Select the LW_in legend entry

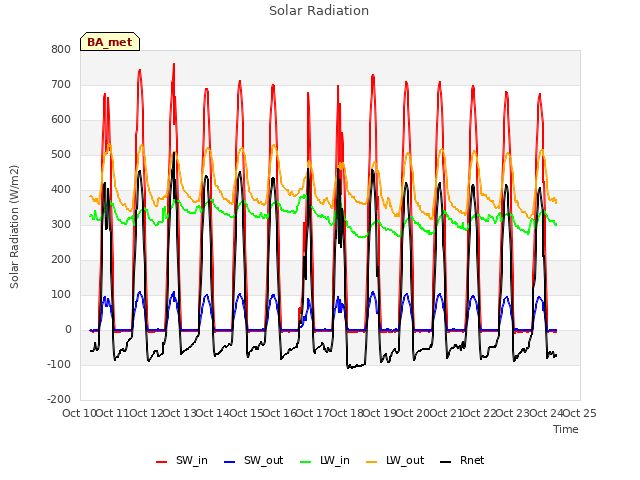[324, 461]
